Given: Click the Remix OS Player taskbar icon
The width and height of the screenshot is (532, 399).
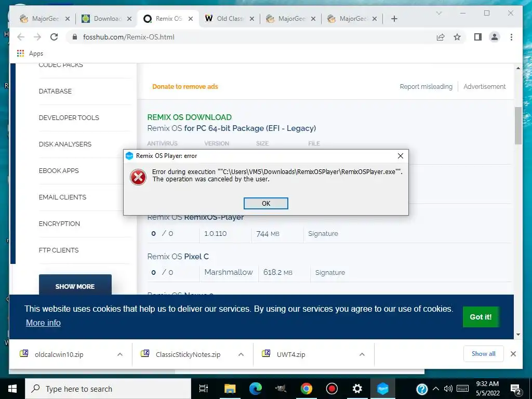Looking at the screenshot, I should 382,389.
